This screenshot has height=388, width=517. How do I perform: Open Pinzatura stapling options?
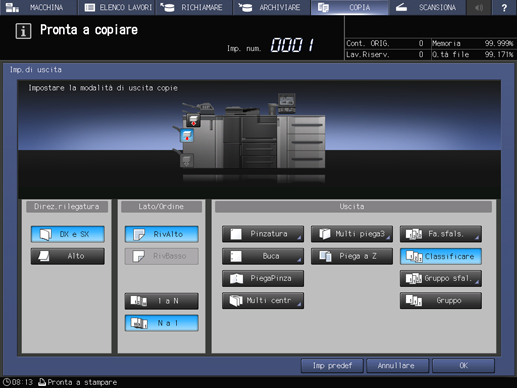click(263, 234)
